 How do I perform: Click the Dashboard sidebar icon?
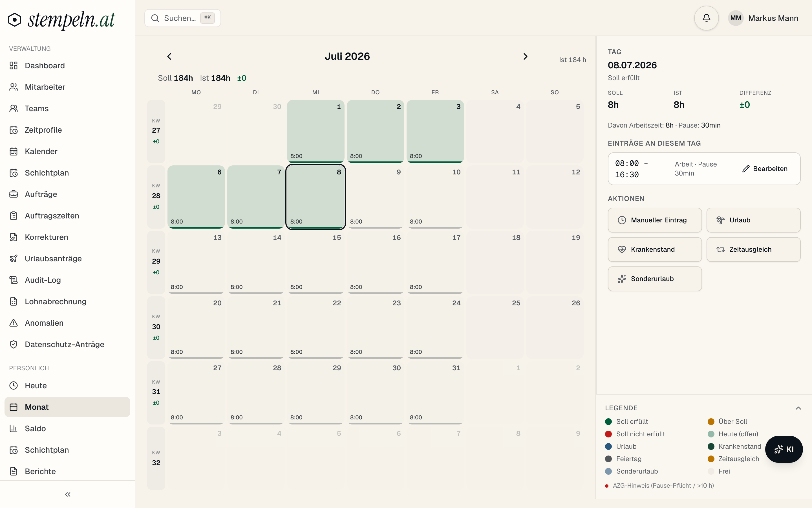pos(14,65)
